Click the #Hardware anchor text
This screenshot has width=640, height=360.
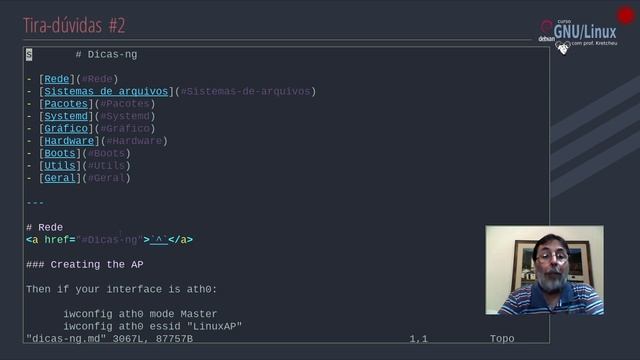point(134,141)
